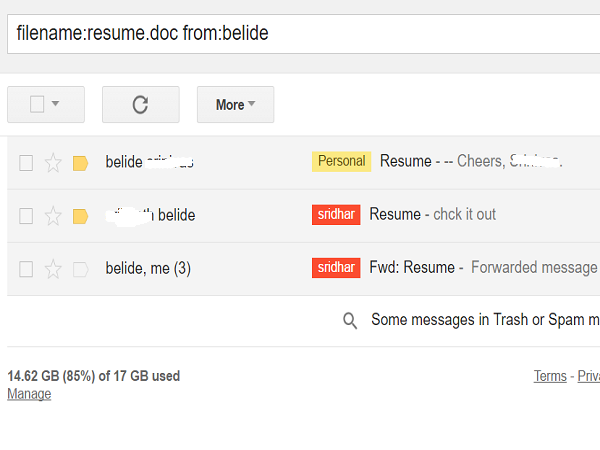600x450 pixels.
Task: Star the 'Resume - Cheers' email
Action: click(x=53, y=163)
